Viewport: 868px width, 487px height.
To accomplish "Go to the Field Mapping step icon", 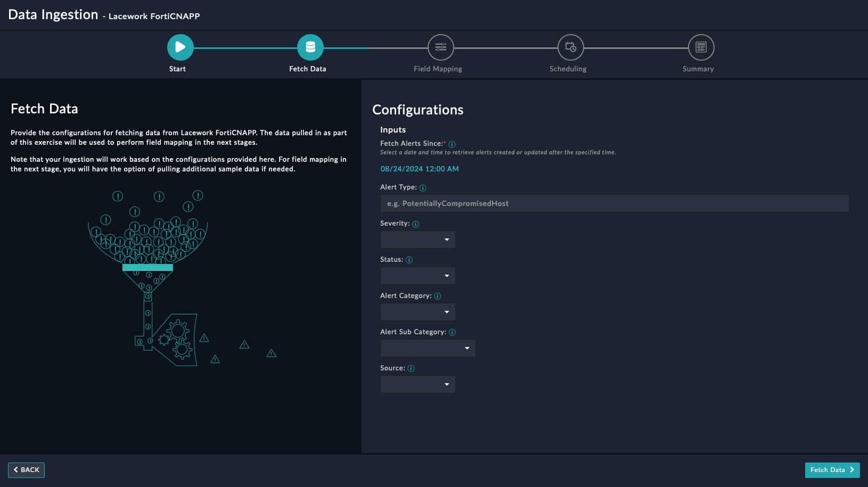I will (x=440, y=47).
